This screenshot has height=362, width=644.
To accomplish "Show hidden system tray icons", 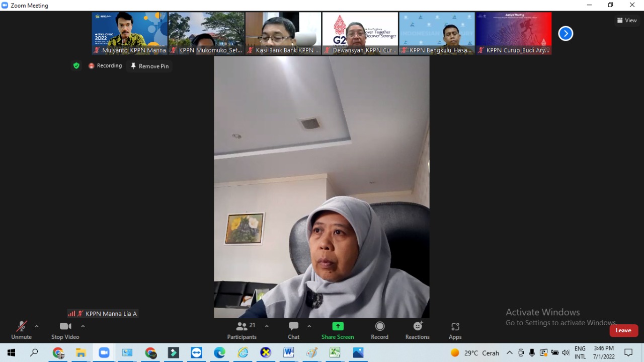I will tap(510, 352).
